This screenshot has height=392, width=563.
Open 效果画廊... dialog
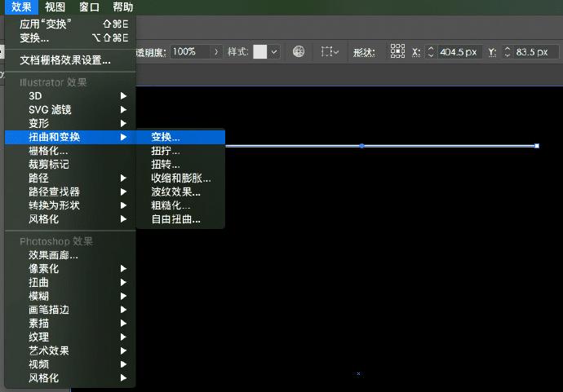click(x=70, y=255)
